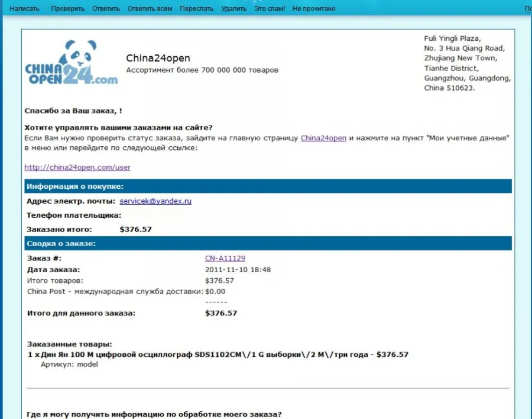Screen dimensions: 532x419
Task: Open the ChinaOpen24.com panda logo
Action: pos(72,62)
